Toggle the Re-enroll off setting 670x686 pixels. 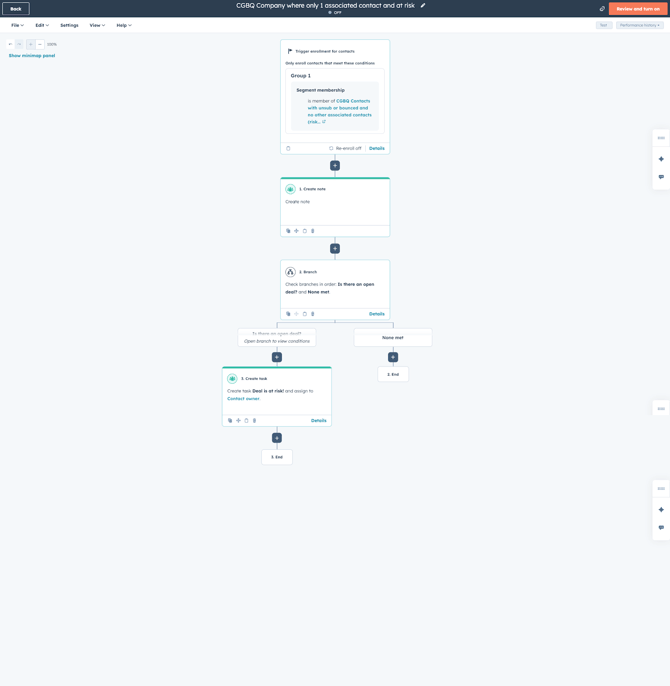tap(345, 148)
